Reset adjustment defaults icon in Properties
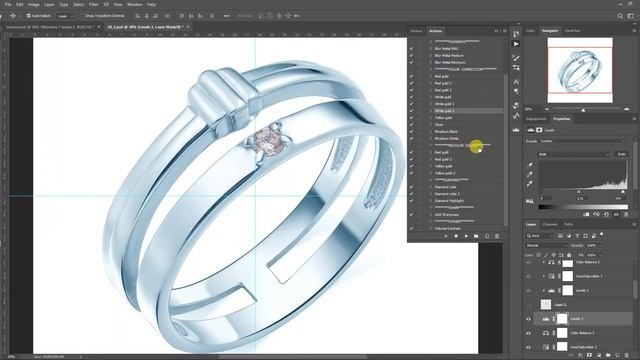 click(606, 214)
